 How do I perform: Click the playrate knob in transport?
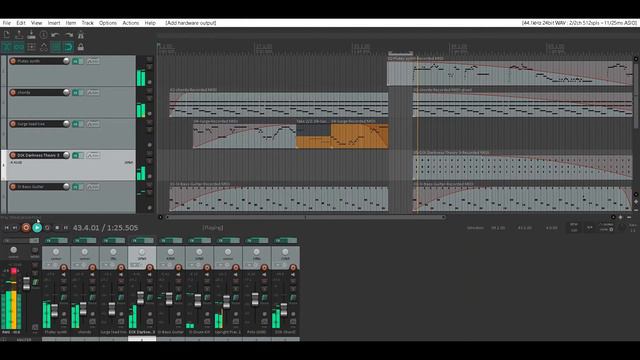[622, 228]
